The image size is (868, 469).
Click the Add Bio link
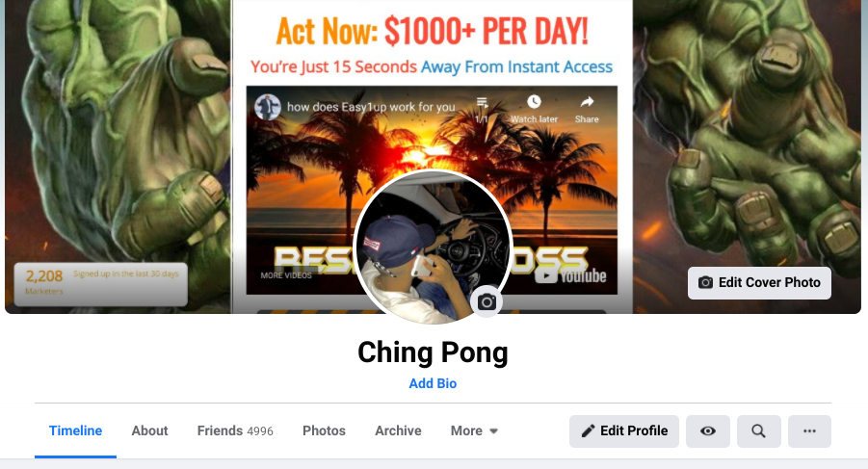click(433, 383)
